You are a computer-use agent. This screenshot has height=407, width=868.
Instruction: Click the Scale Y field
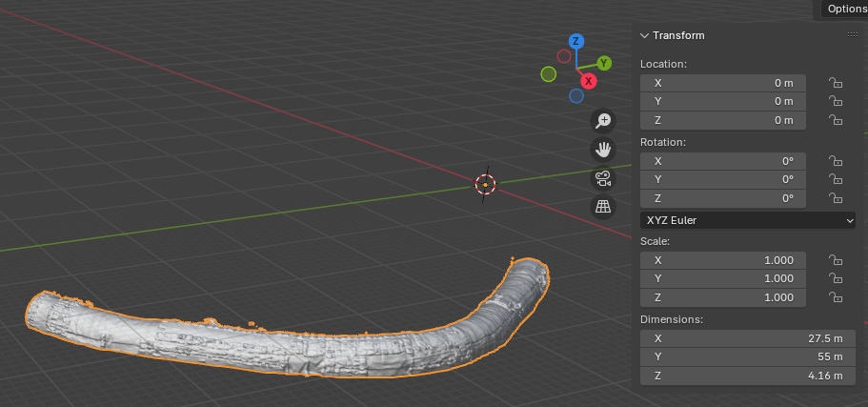[723, 278]
